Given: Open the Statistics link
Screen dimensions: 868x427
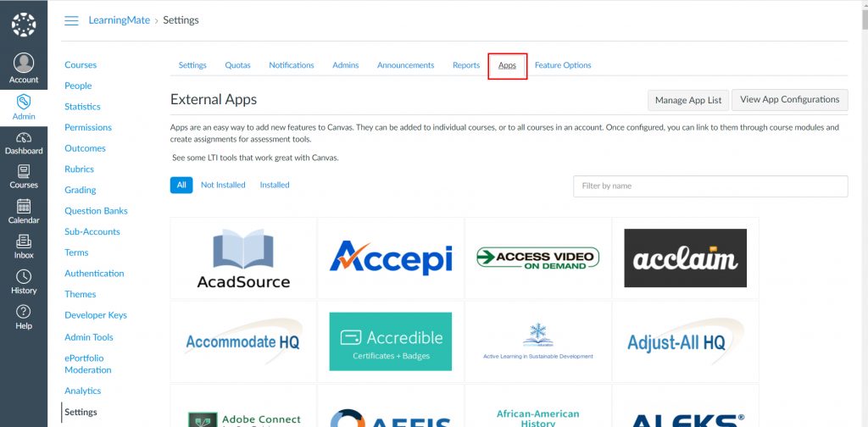Looking at the screenshot, I should 82,107.
